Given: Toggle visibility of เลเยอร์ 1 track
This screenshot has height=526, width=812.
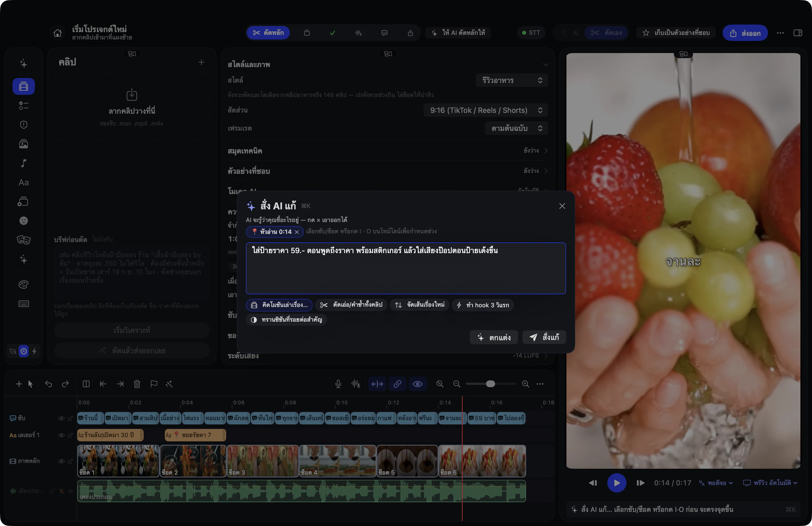Looking at the screenshot, I should click(x=61, y=435).
